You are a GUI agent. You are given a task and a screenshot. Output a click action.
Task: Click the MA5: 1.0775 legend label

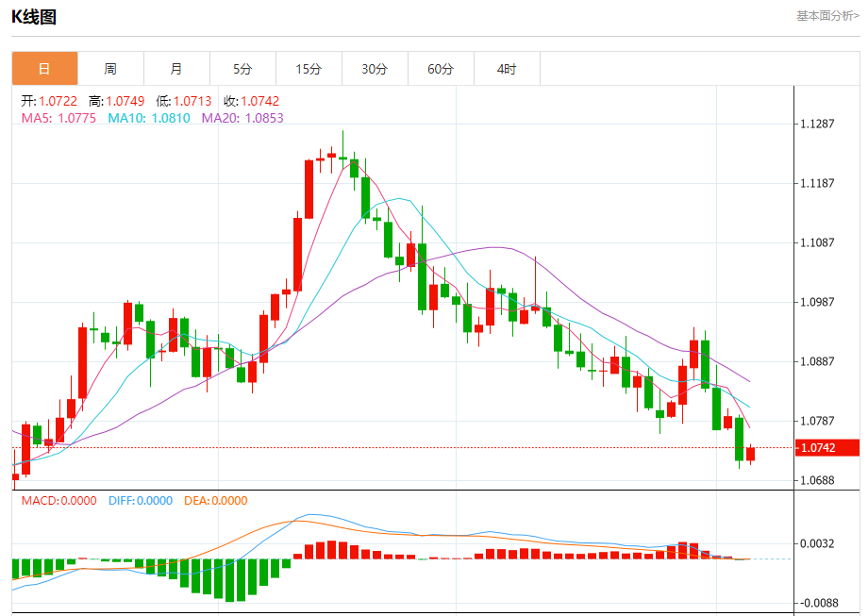pos(58,118)
